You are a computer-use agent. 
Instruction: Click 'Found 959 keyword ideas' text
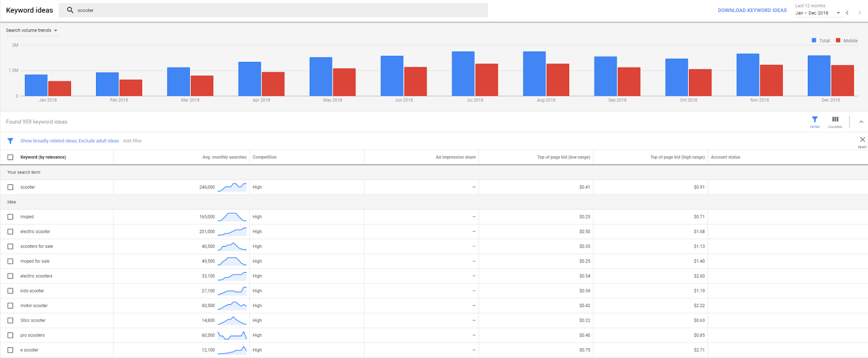tap(36, 122)
